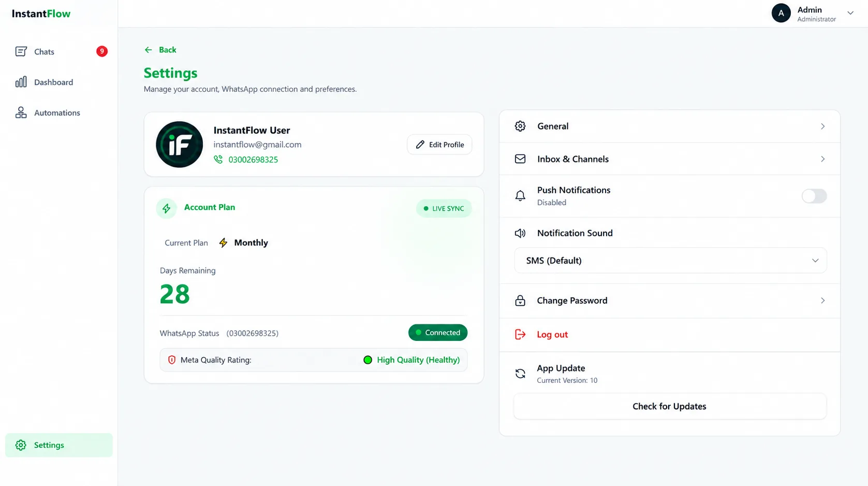The height and width of the screenshot is (486, 868).
Task: Open the SMS (Default) sound dropdown
Action: click(x=670, y=261)
